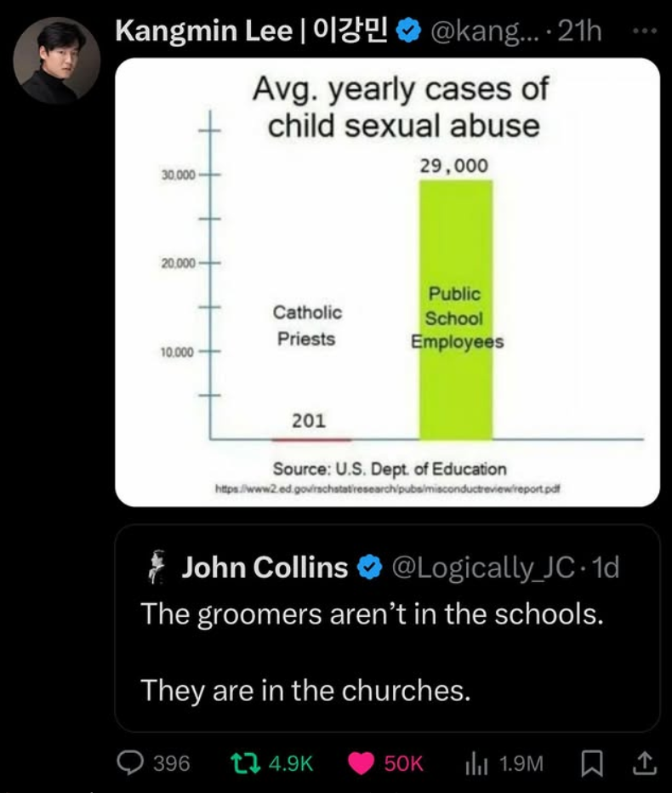Click the green repost icon

245,762
